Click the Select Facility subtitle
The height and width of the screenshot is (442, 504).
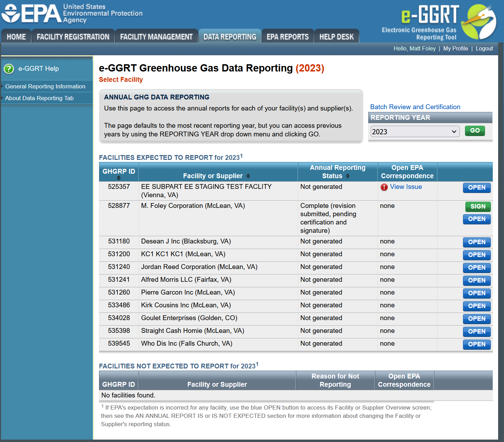coord(121,80)
